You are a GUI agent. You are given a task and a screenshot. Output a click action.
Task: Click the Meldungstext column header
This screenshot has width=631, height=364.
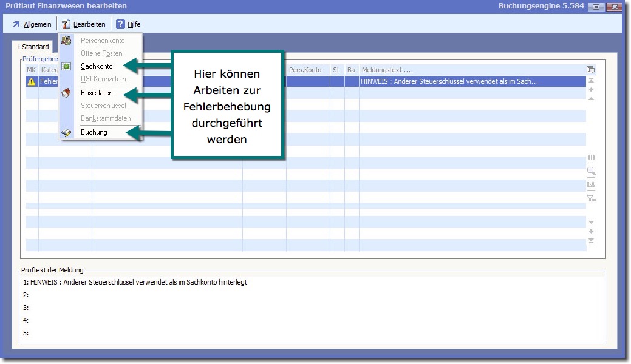pos(387,70)
